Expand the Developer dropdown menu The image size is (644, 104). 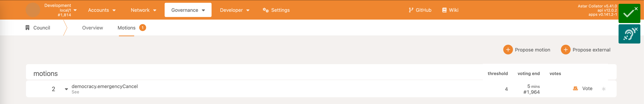coord(235,10)
